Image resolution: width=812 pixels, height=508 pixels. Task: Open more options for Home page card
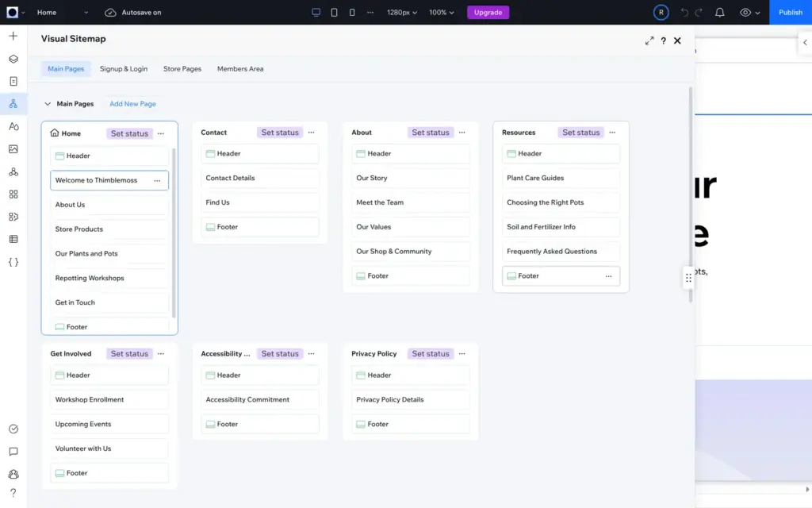(161, 133)
